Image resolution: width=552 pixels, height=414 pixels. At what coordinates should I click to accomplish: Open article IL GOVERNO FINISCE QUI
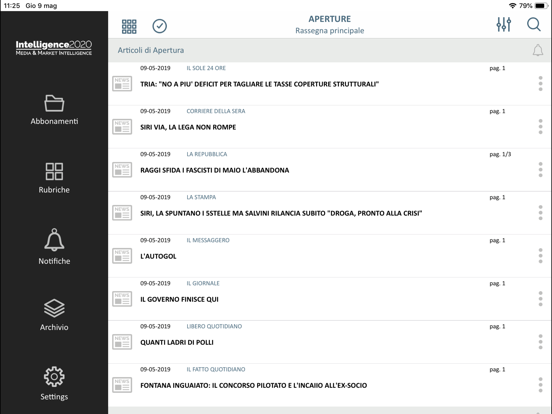179,299
